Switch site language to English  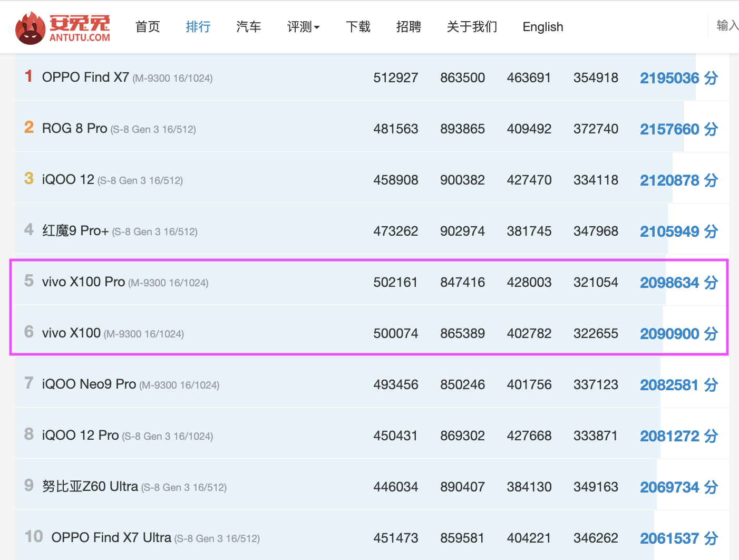pyautogui.click(x=543, y=27)
